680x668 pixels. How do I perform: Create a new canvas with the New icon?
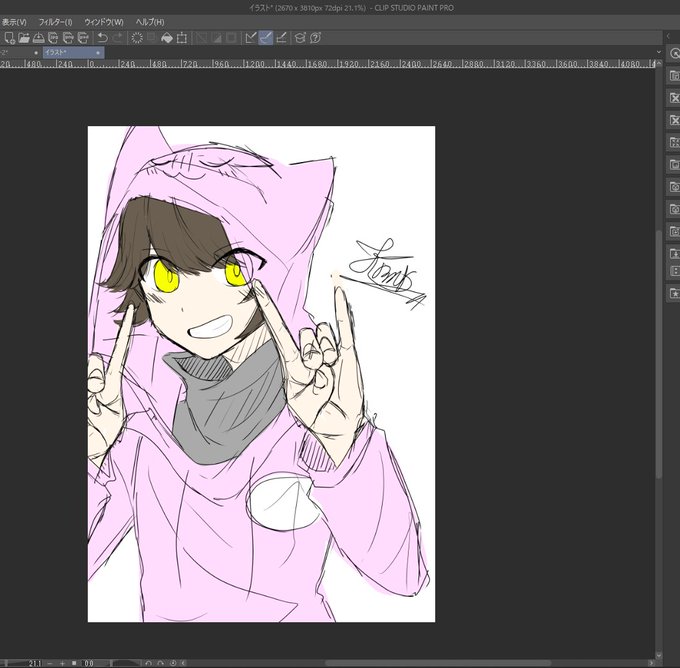click(10, 38)
